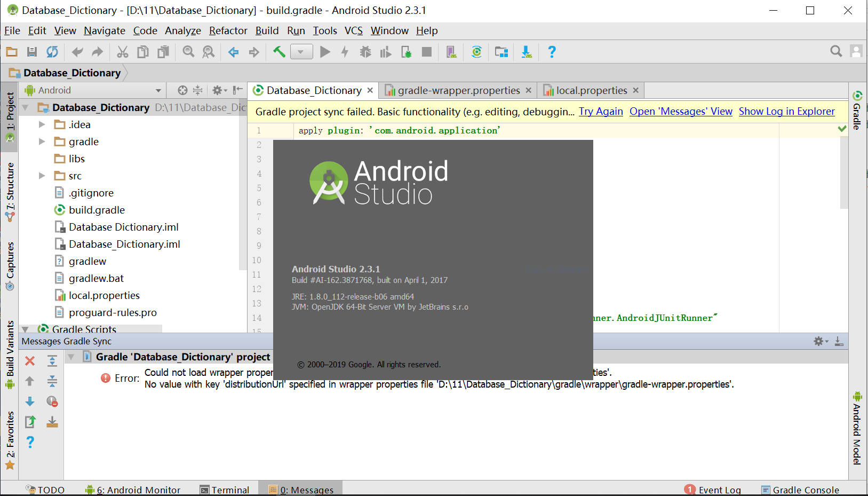Switch to the gradle-wrapper.properties tab
The image size is (868, 496).
(x=459, y=90)
